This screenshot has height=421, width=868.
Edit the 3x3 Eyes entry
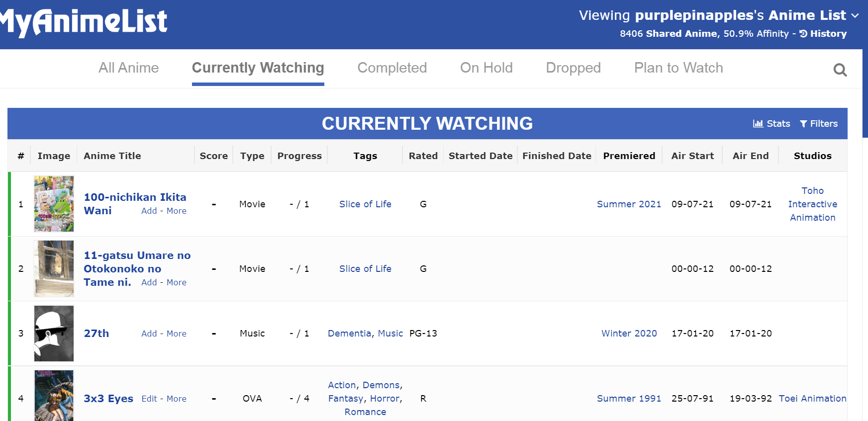tap(149, 399)
